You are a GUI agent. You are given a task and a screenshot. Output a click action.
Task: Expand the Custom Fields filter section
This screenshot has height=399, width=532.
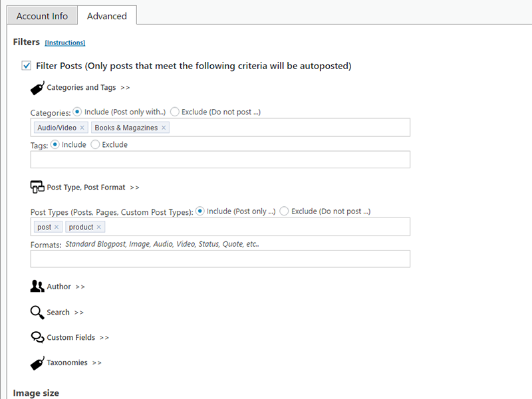[77, 338]
